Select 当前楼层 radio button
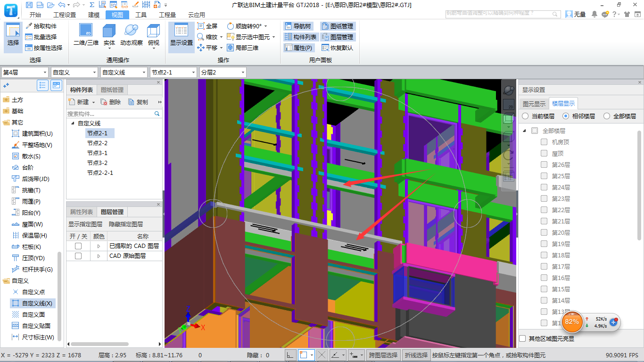Image resolution: width=644 pixels, height=362 pixels. [525, 116]
